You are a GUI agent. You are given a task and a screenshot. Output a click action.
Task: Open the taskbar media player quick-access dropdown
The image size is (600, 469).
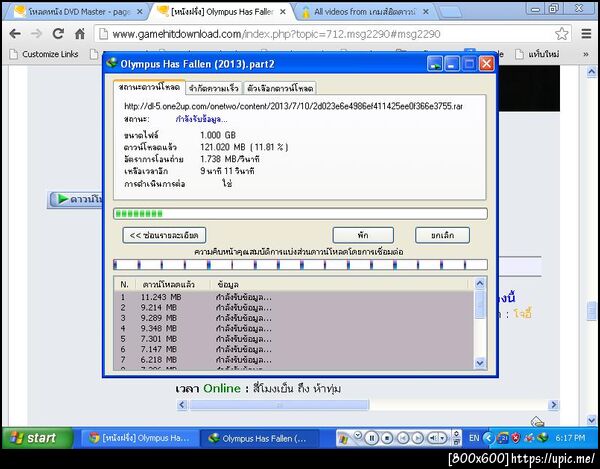click(x=358, y=434)
